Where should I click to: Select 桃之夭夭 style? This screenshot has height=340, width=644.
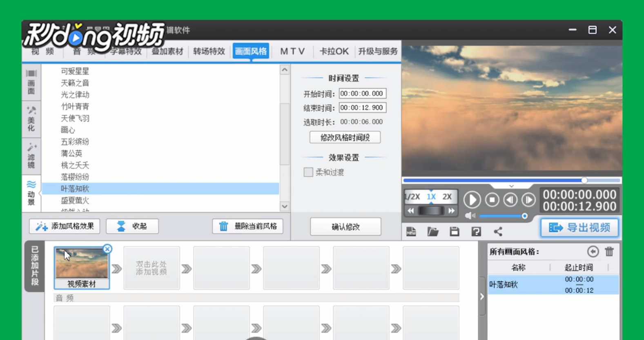(75, 165)
